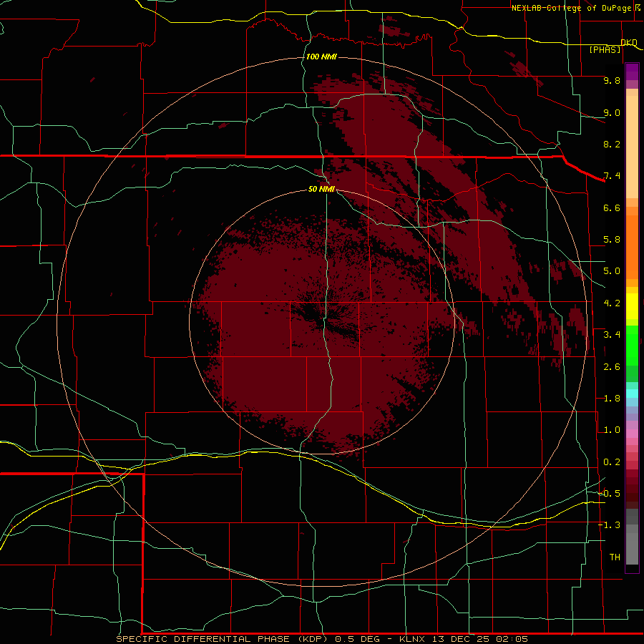This screenshot has width=644, height=644.
Task: Click the bright green band of color scale
Action: pos(632,345)
